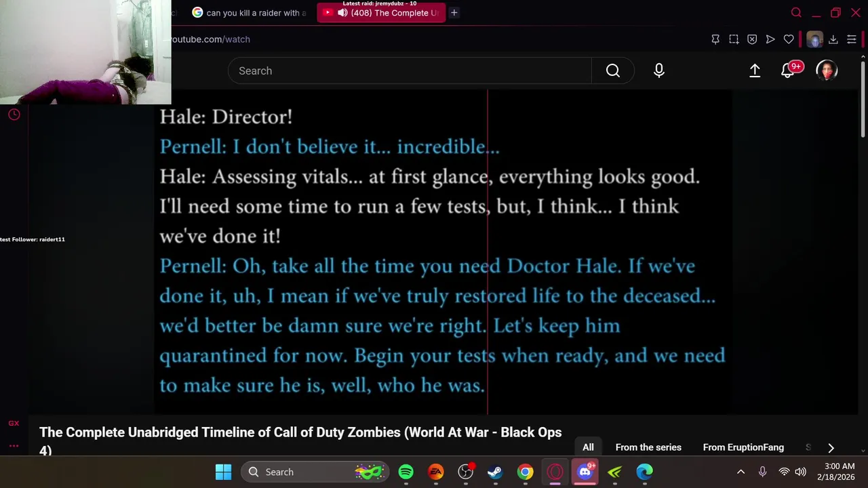Click the Opera Flow send arrow icon

[x=770, y=39]
